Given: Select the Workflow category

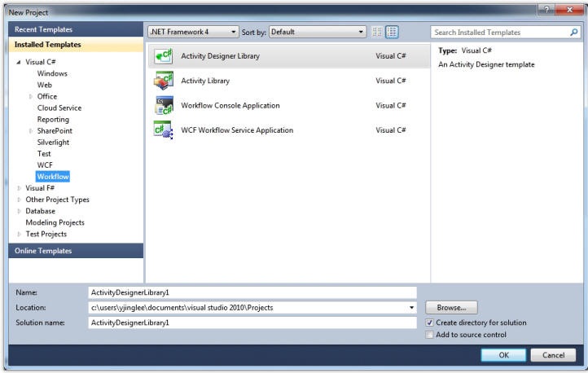Looking at the screenshot, I should [x=53, y=177].
